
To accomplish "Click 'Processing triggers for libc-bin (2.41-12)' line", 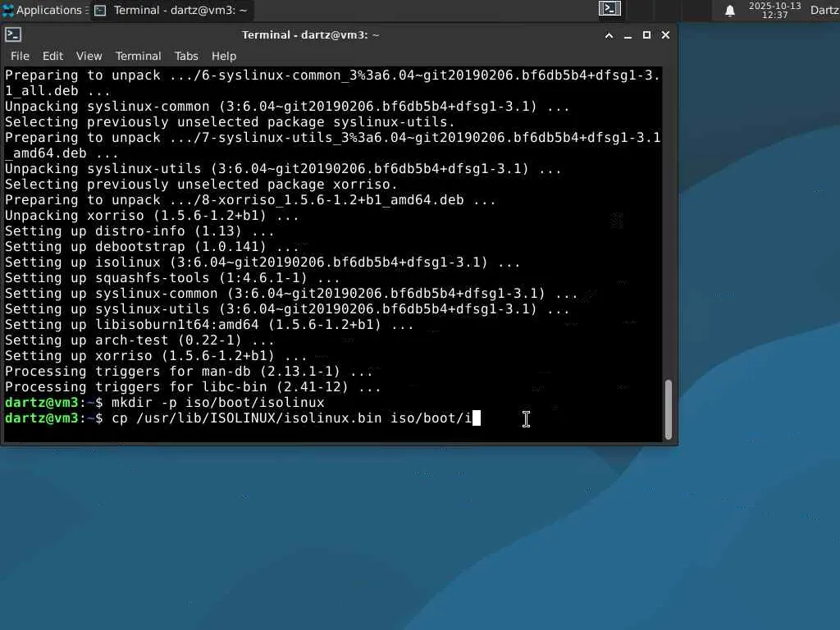I will click(192, 387).
